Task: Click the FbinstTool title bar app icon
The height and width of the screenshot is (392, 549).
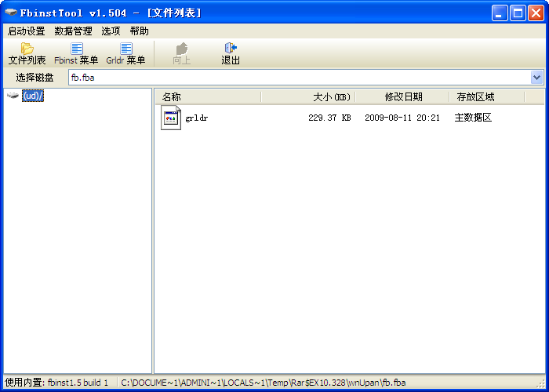Action: [11, 13]
